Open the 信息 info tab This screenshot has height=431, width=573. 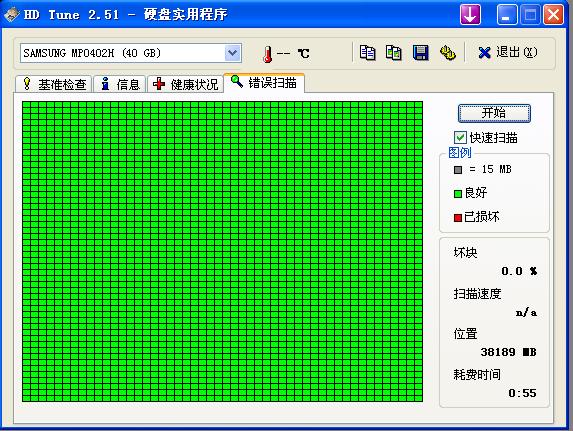pos(120,84)
